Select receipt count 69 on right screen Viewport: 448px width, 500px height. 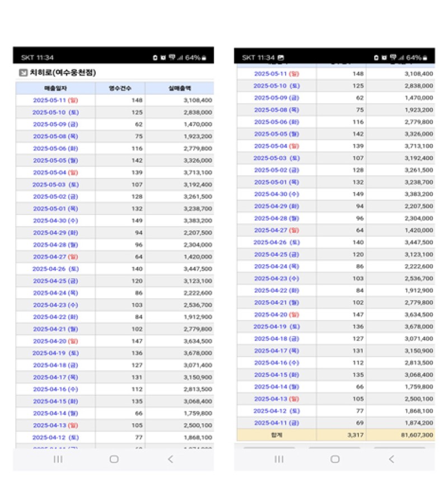(x=360, y=423)
